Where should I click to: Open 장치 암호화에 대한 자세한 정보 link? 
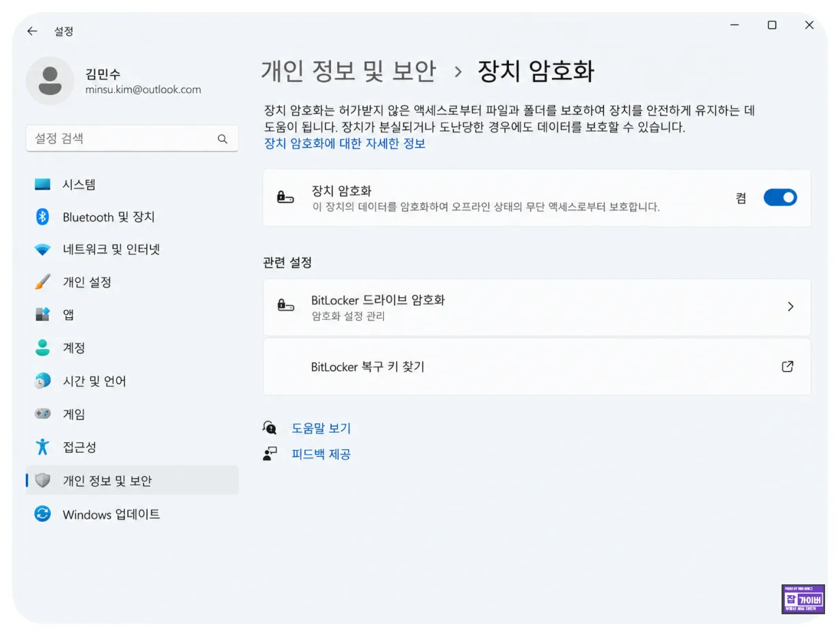[x=345, y=143]
